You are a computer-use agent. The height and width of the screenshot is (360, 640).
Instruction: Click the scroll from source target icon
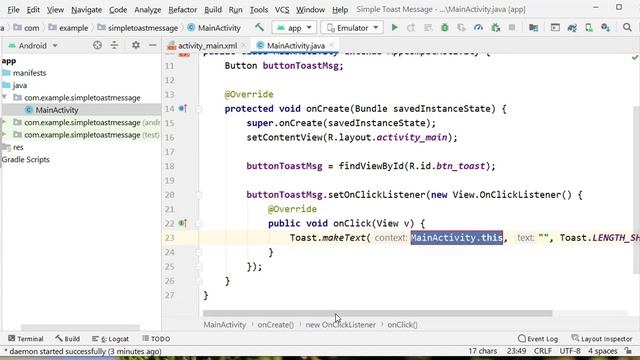(x=97, y=45)
